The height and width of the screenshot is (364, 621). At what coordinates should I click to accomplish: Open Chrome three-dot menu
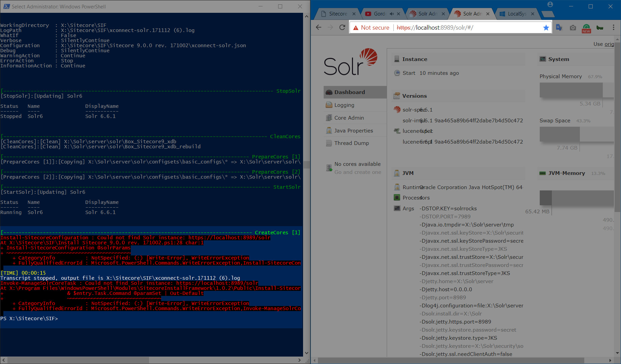click(613, 28)
